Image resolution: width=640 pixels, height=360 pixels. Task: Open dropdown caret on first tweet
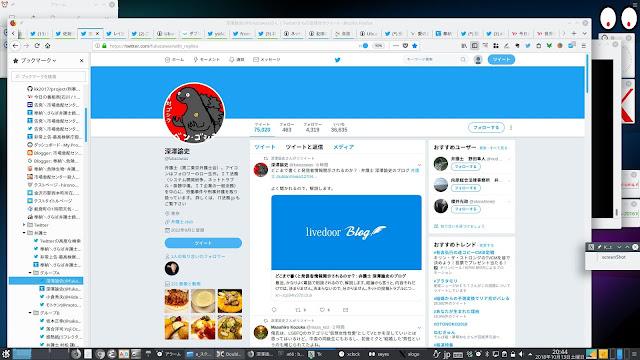coord(419,165)
